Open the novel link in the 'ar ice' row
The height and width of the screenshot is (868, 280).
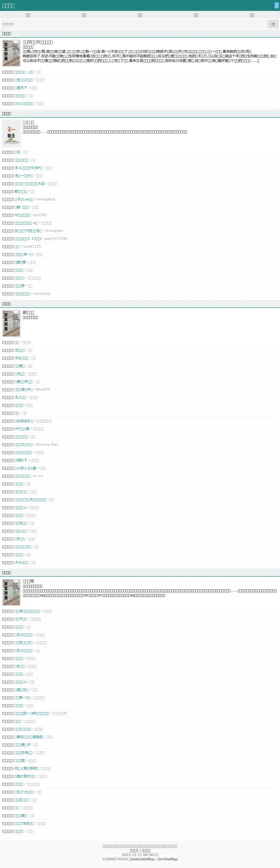[x=22, y=476]
